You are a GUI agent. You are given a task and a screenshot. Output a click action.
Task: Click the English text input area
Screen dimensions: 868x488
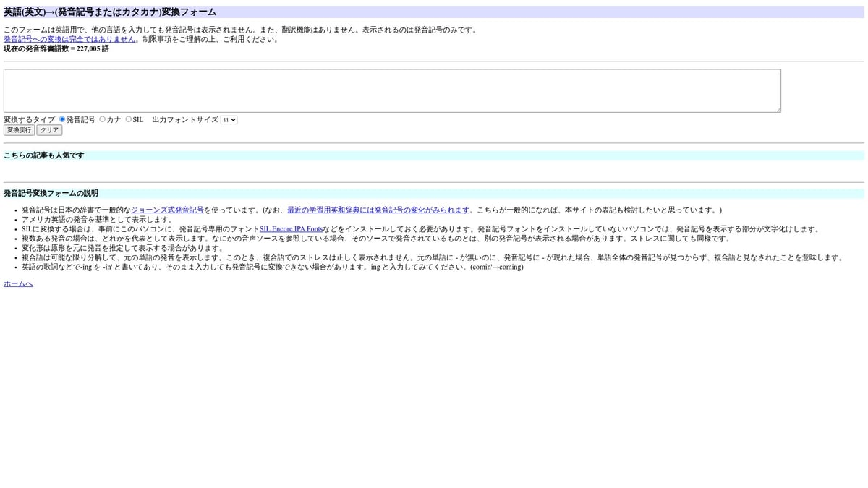391,90
